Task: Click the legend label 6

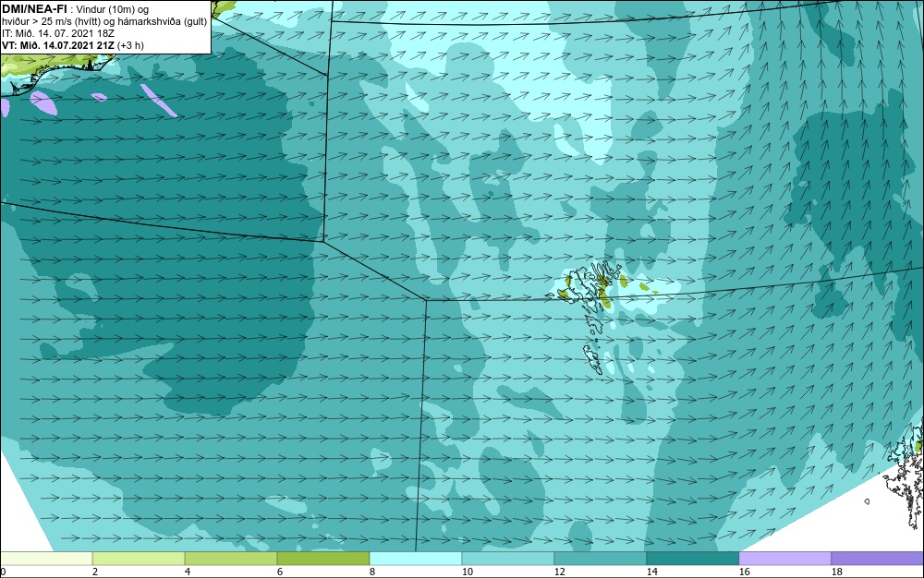Action: click(280, 572)
